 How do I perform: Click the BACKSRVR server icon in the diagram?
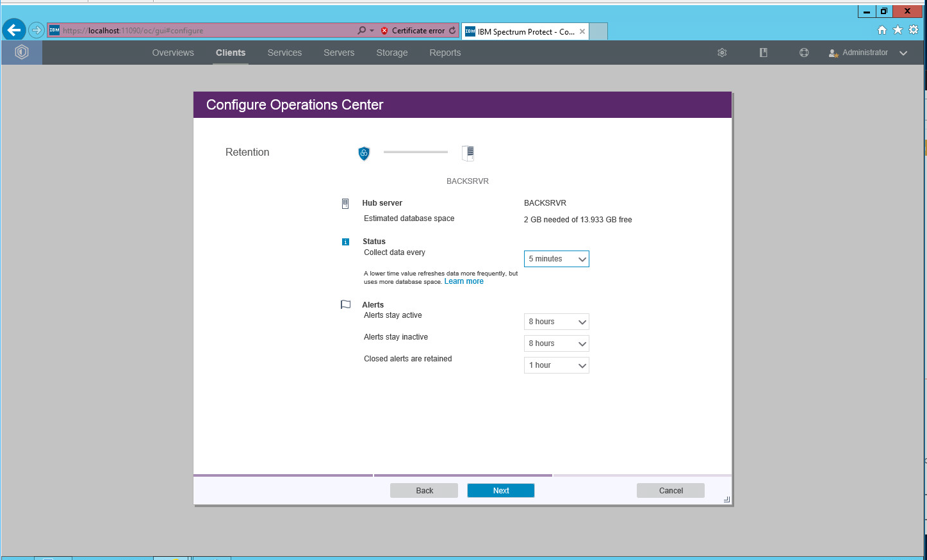tap(468, 153)
